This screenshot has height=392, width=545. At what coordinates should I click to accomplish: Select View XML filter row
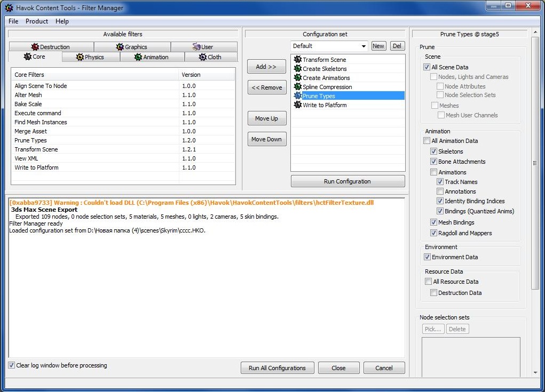(x=123, y=158)
